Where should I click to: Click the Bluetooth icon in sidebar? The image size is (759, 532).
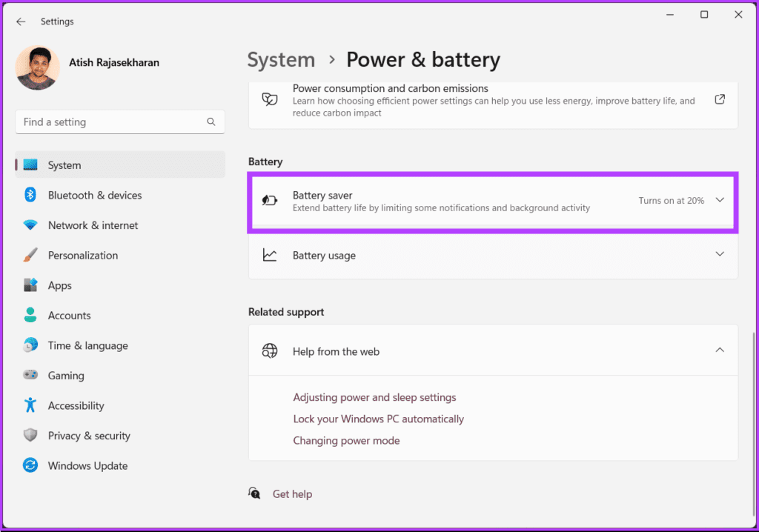pos(30,195)
